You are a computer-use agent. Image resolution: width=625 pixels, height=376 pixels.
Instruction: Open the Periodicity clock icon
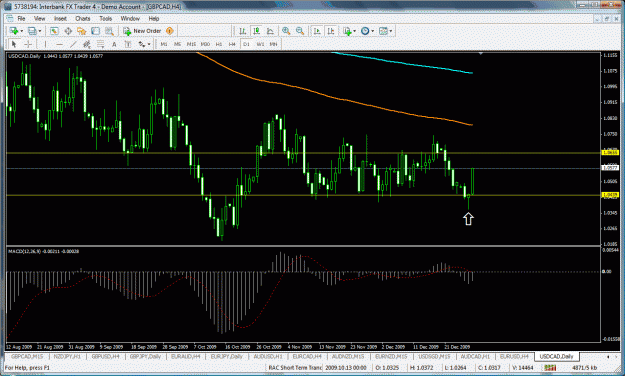365,31
